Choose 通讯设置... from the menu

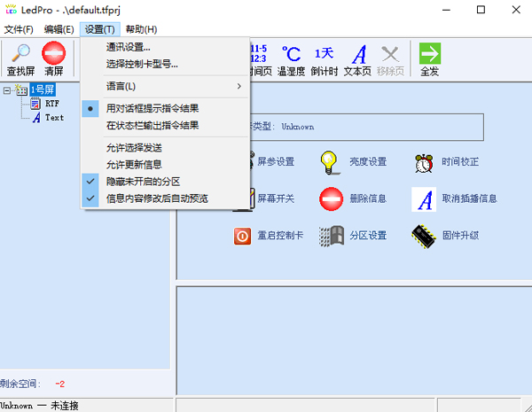[128, 47]
